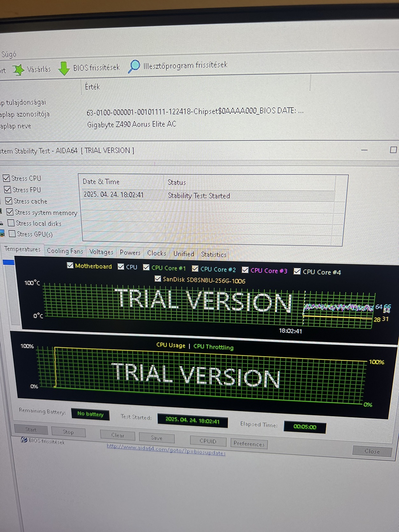Image resolution: width=399 pixels, height=532 pixels.
Task: Switch to the Powers tab
Action: [x=130, y=253]
